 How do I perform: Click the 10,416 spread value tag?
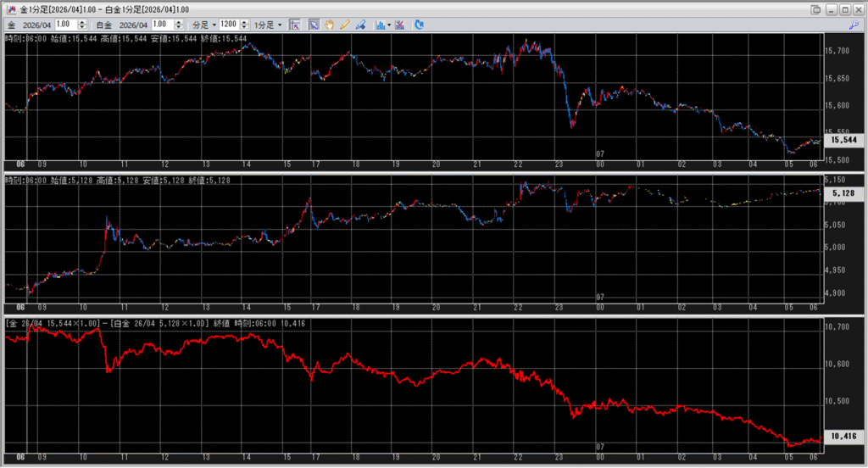coord(844,437)
